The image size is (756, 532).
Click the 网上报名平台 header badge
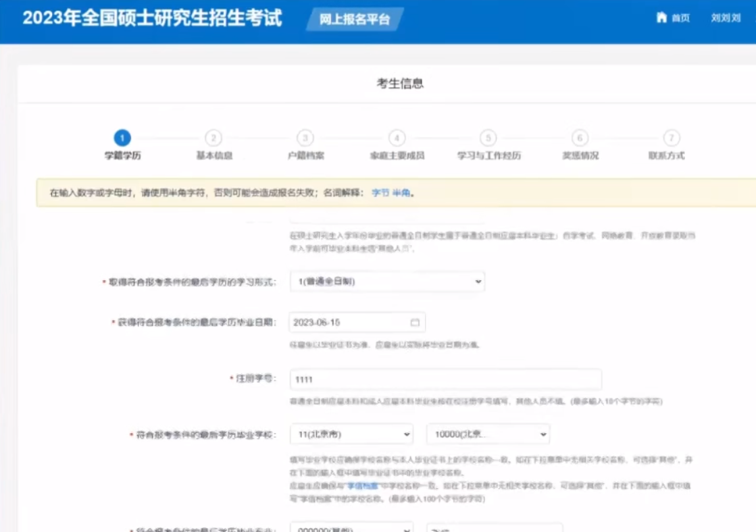click(353, 19)
